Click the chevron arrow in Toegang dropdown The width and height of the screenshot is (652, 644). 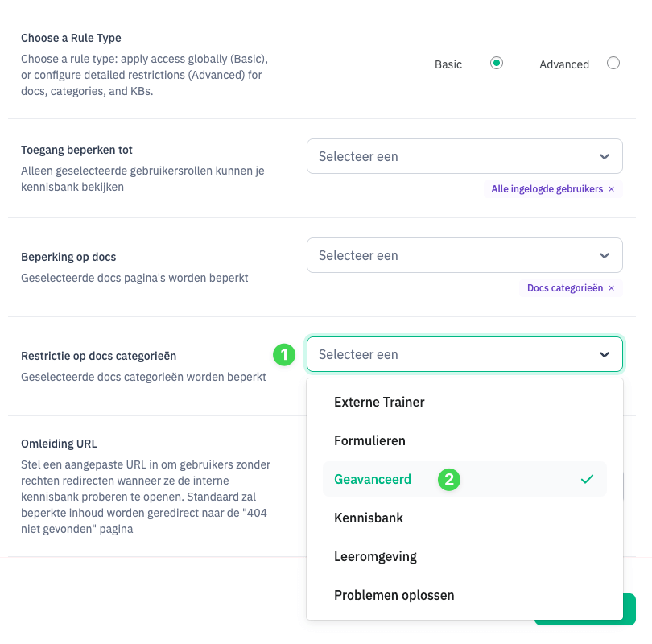(605, 156)
